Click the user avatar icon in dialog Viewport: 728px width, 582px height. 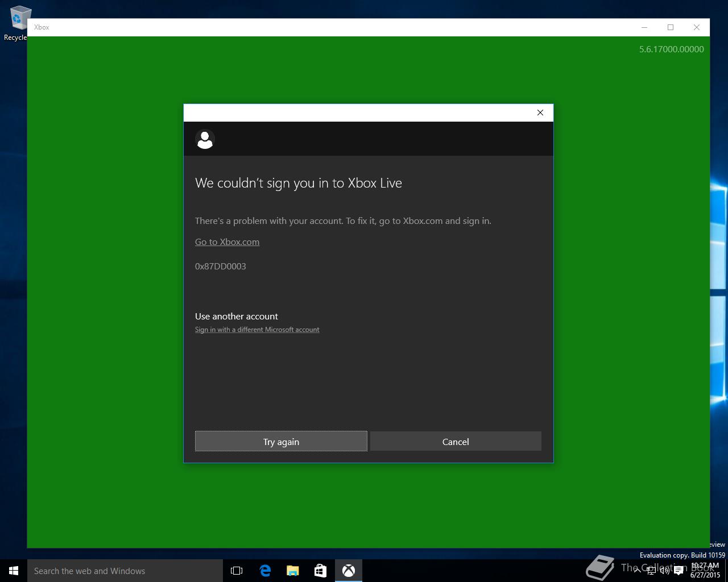205,139
